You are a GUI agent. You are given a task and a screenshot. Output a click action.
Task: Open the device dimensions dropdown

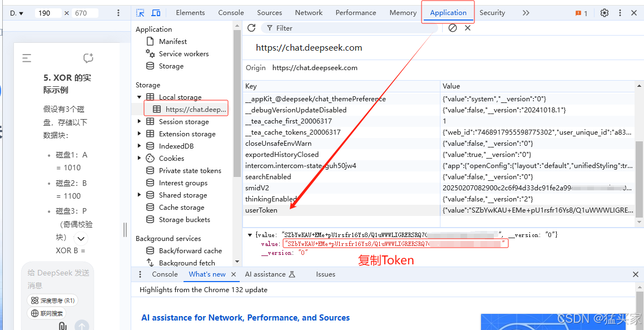point(17,13)
